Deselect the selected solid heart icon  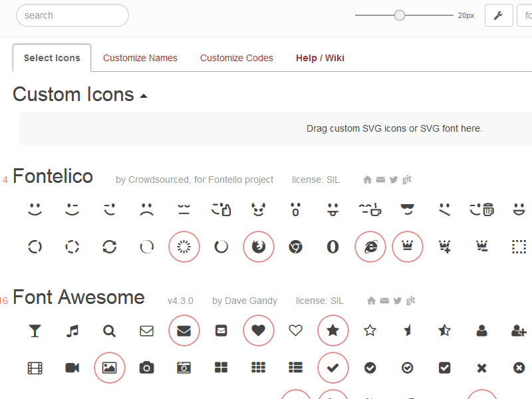259,331
